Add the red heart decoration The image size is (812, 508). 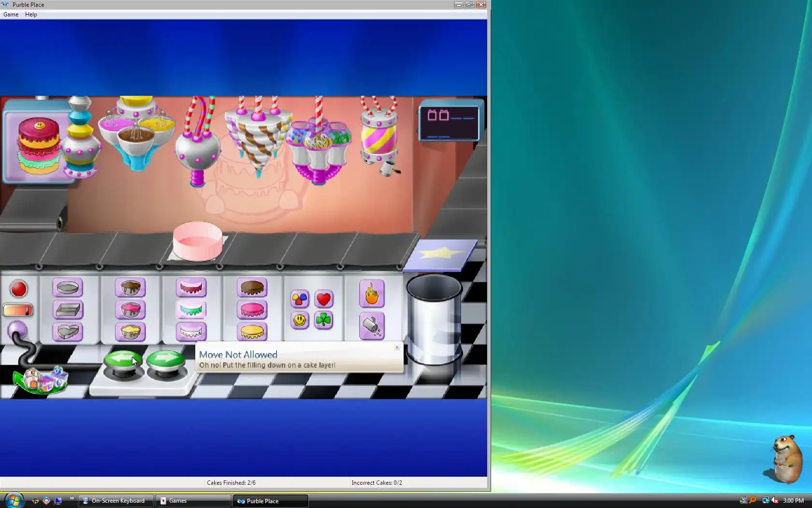pyautogui.click(x=324, y=299)
